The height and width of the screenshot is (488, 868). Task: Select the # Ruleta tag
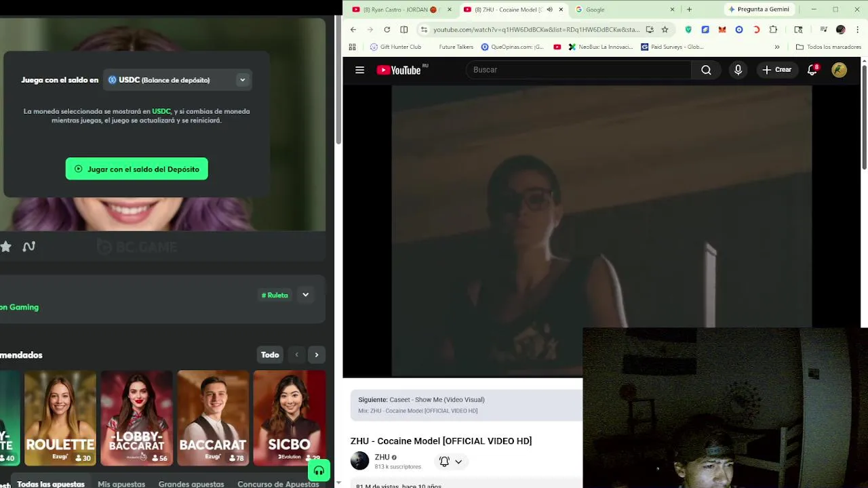pos(275,295)
